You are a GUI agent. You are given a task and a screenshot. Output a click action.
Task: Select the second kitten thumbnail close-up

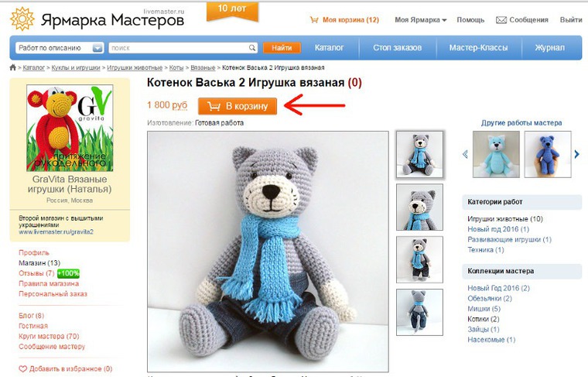419,207
